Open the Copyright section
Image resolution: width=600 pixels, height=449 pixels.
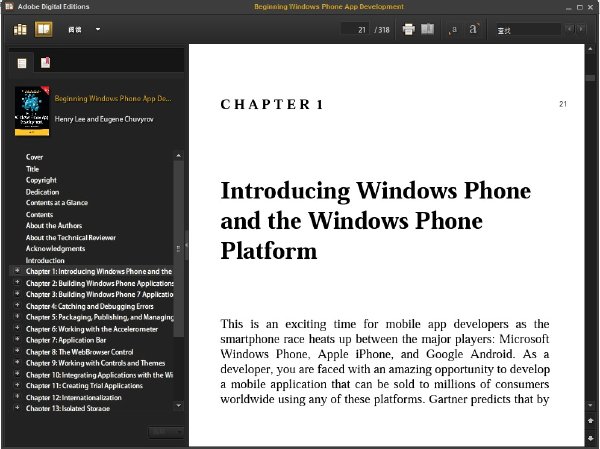pos(41,180)
